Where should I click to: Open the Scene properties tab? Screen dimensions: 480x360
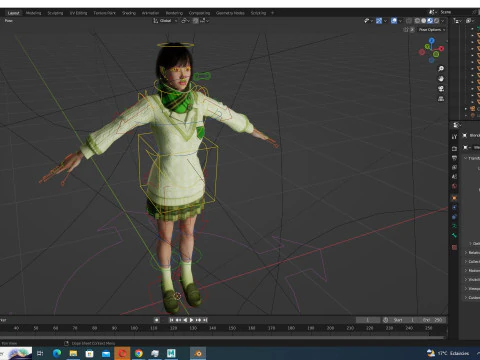[x=454, y=177]
